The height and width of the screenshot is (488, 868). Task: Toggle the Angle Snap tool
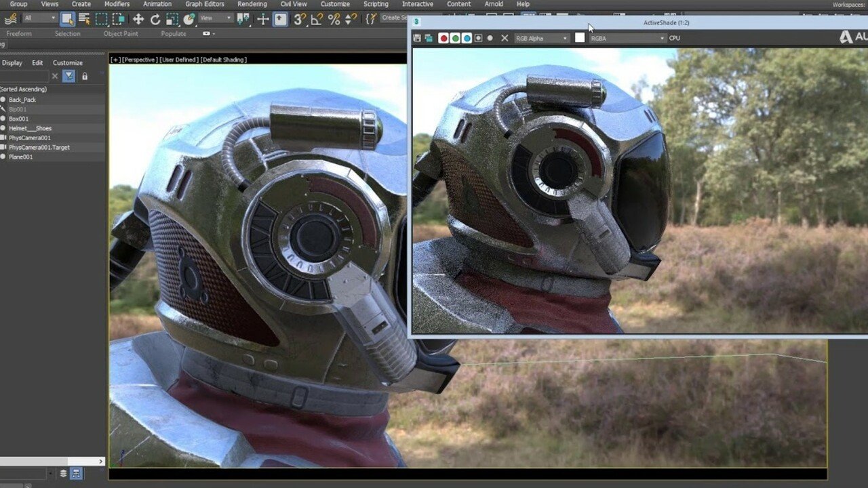[x=317, y=19]
